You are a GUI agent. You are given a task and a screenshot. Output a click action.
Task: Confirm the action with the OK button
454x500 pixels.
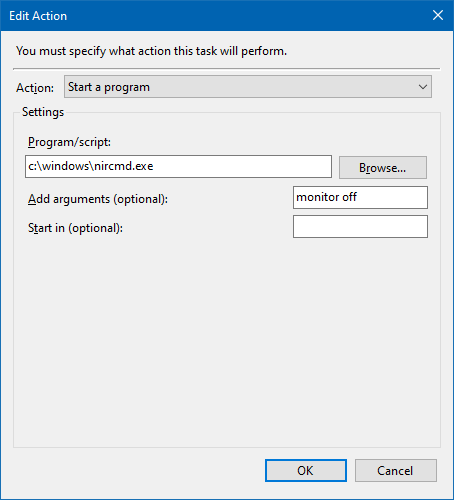pos(306,470)
